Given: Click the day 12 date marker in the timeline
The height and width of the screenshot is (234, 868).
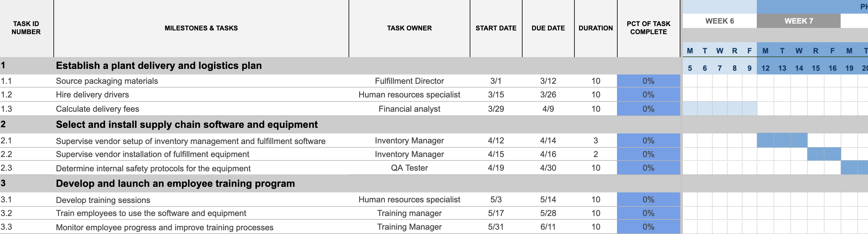Looking at the screenshot, I should pyautogui.click(x=765, y=68).
